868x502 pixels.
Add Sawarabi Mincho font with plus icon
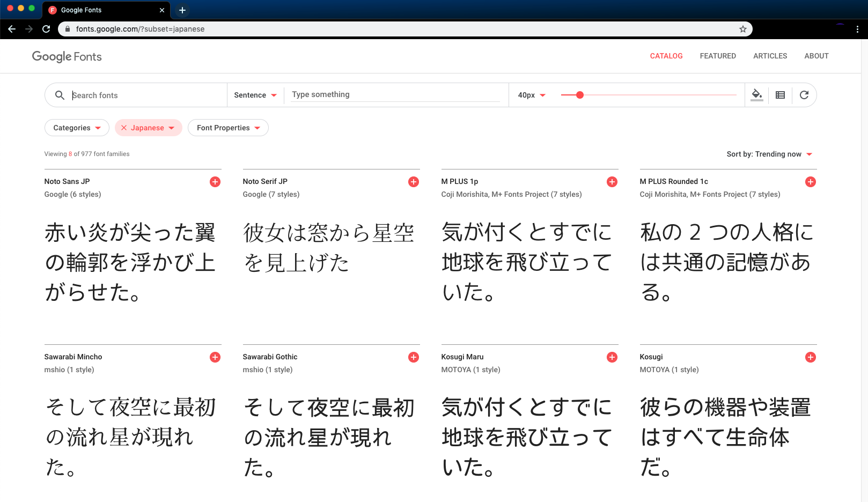point(215,357)
